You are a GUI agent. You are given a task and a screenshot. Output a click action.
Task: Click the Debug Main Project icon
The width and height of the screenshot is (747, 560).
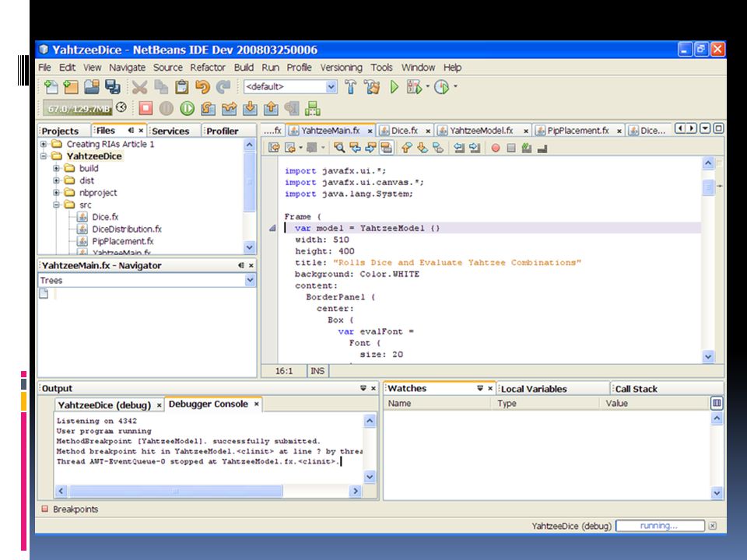[x=414, y=87]
